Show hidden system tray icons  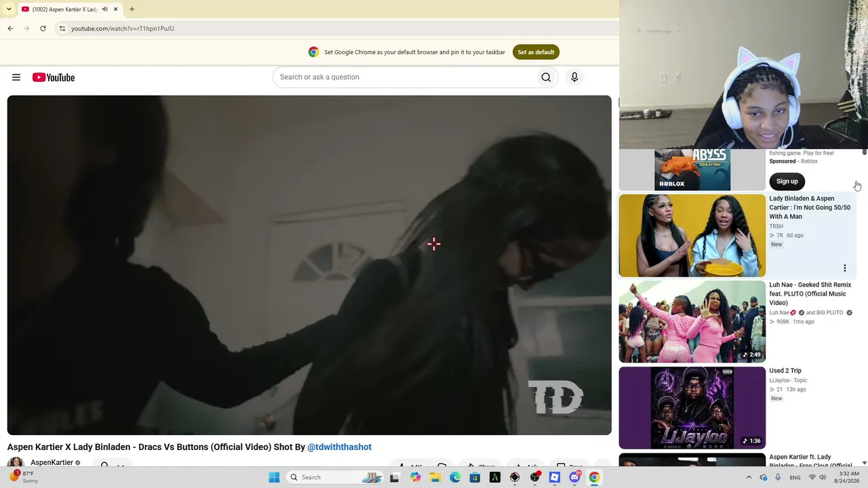pos(749,477)
